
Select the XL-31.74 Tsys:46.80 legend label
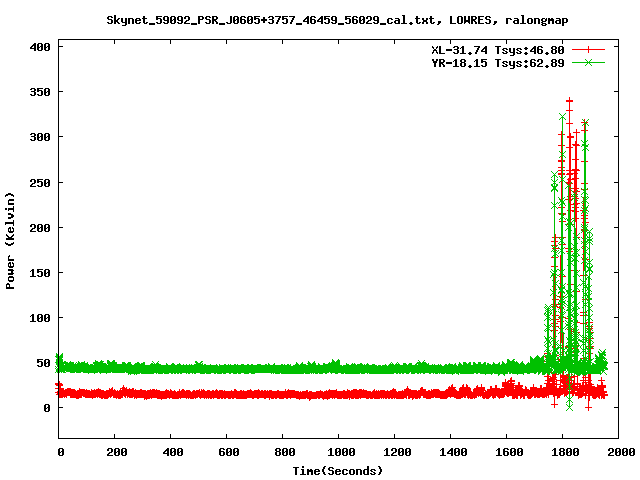(x=498, y=50)
